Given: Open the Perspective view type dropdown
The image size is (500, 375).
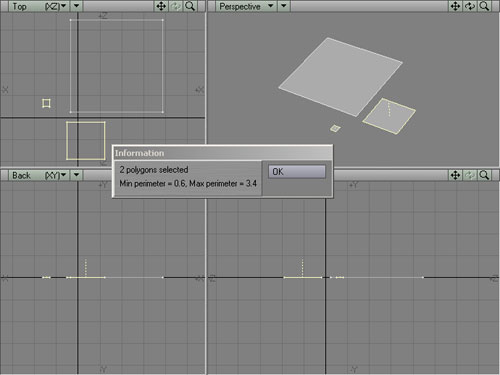Looking at the screenshot, I should pyautogui.click(x=246, y=6).
